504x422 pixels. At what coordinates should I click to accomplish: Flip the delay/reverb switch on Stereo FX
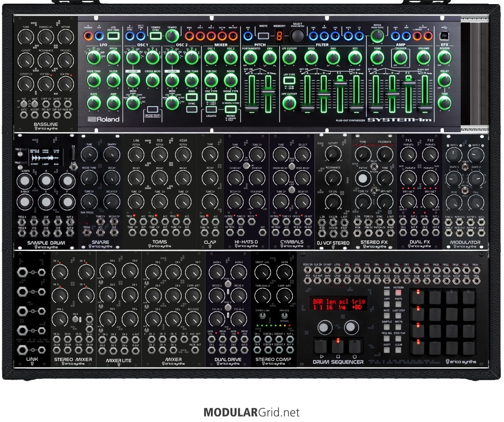tap(374, 166)
